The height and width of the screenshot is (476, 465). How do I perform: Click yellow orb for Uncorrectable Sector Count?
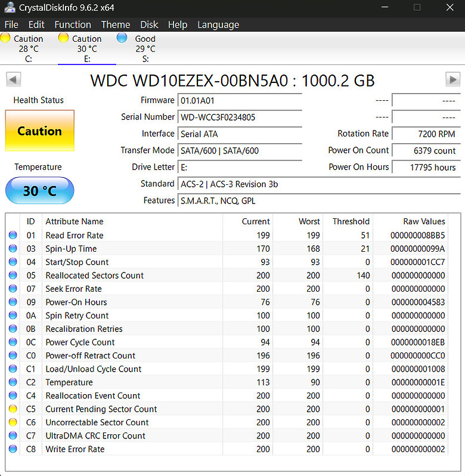[x=13, y=422]
